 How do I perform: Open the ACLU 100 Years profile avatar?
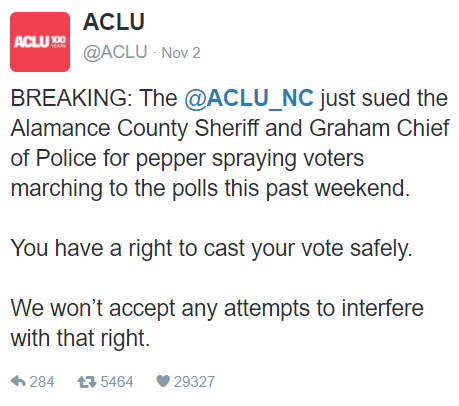pyautogui.click(x=40, y=42)
